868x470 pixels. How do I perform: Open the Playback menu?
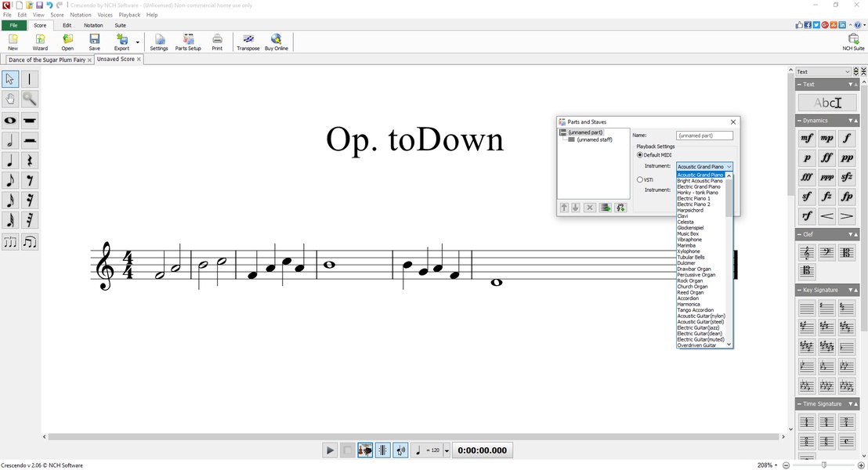pyautogui.click(x=129, y=15)
